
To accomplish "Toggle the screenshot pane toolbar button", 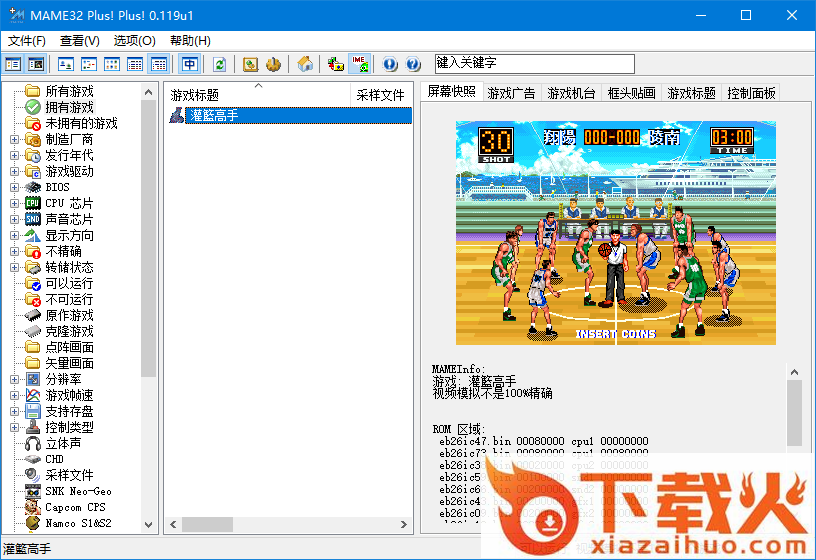I will (x=36, y=65).
